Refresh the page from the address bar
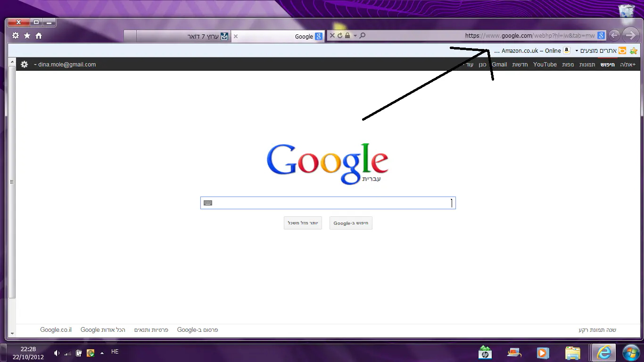The width and height of the screenshot is (644, 362). (339, 36)
